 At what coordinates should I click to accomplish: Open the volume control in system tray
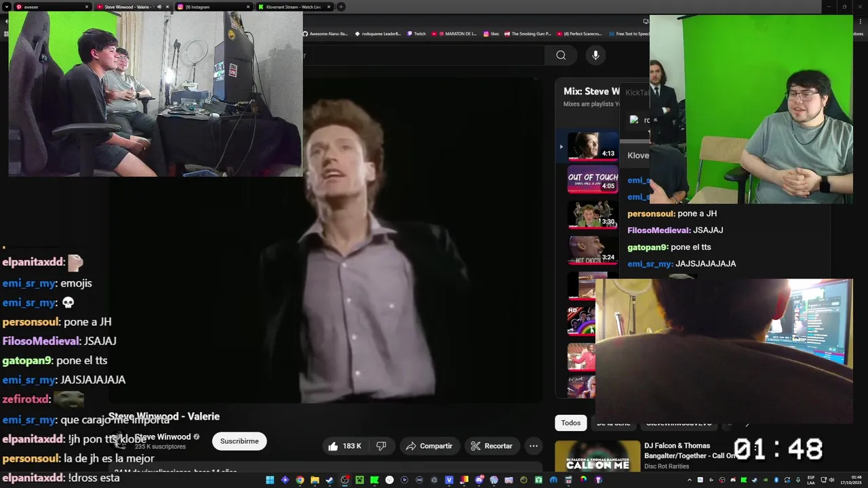click(x=831, y=480)
